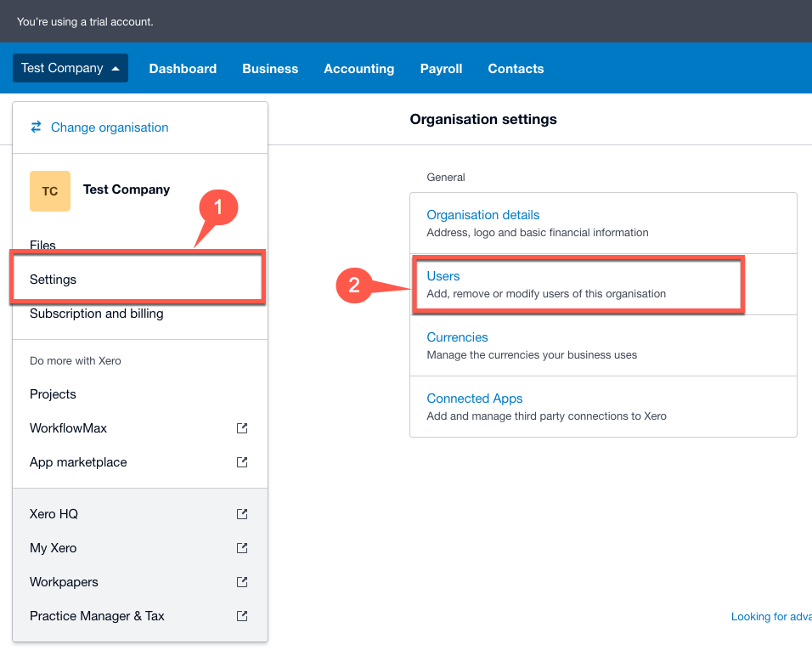
Task: Click WorkflowMax external link icon
Action: (242, 428)
